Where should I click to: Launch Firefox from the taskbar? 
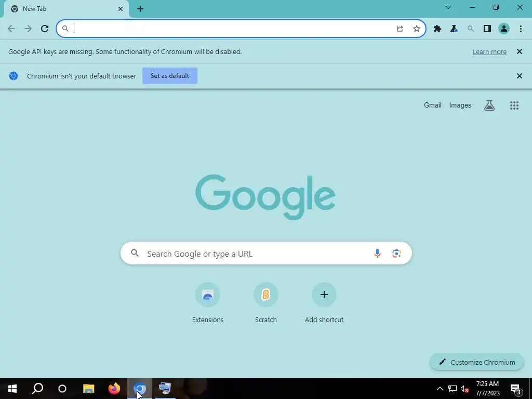point(114,389)
